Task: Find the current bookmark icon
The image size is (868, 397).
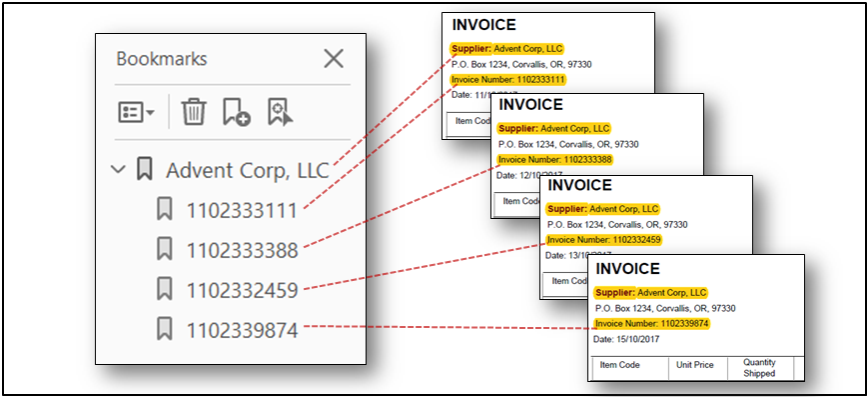Action: coord(281,112)
